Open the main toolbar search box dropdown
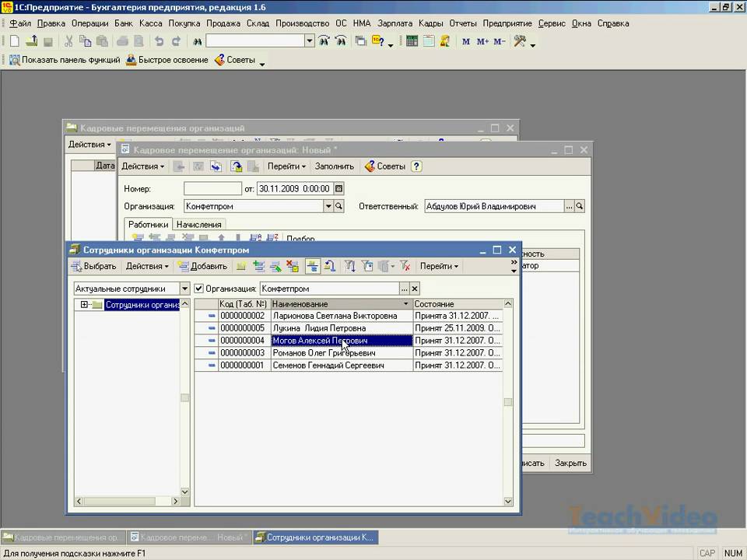 [310, 41]
